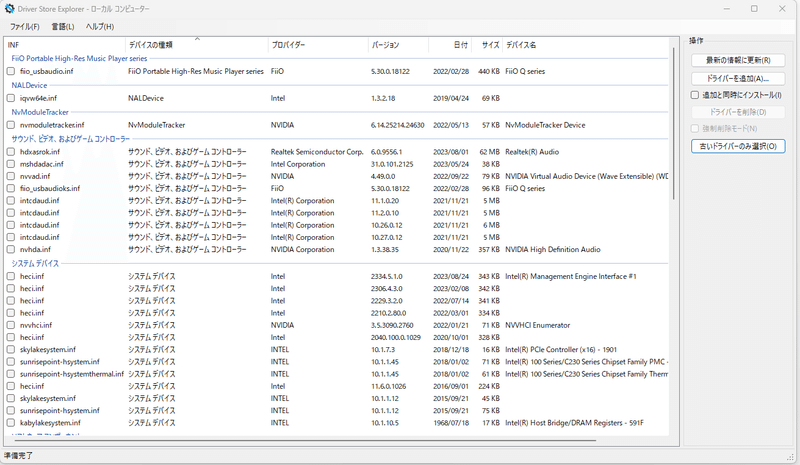
Task: Sort by デバイス名 column header
Action: (586, 45)
